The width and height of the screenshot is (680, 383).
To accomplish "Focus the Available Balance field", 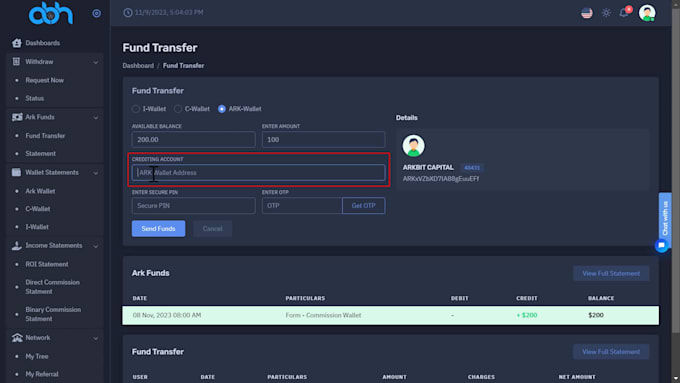I will (193, 140).
